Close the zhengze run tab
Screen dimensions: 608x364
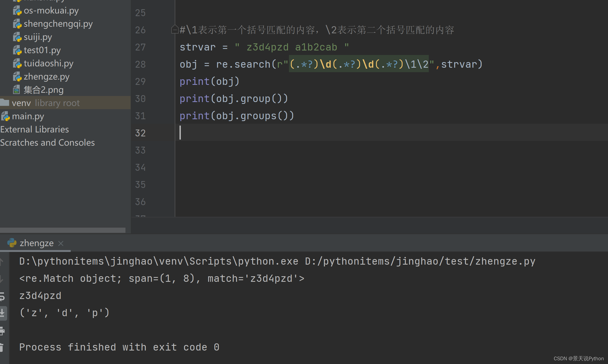coord(61,243)
